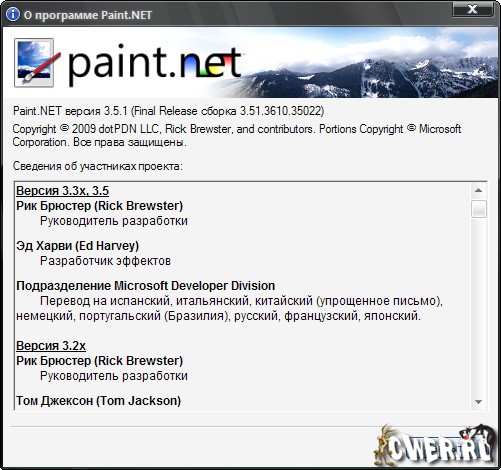The height and width of the screenshot is (470, 501).
Task: Click "Том Джексон (Tom Jackson)" entry
Action: pos(99,401)
